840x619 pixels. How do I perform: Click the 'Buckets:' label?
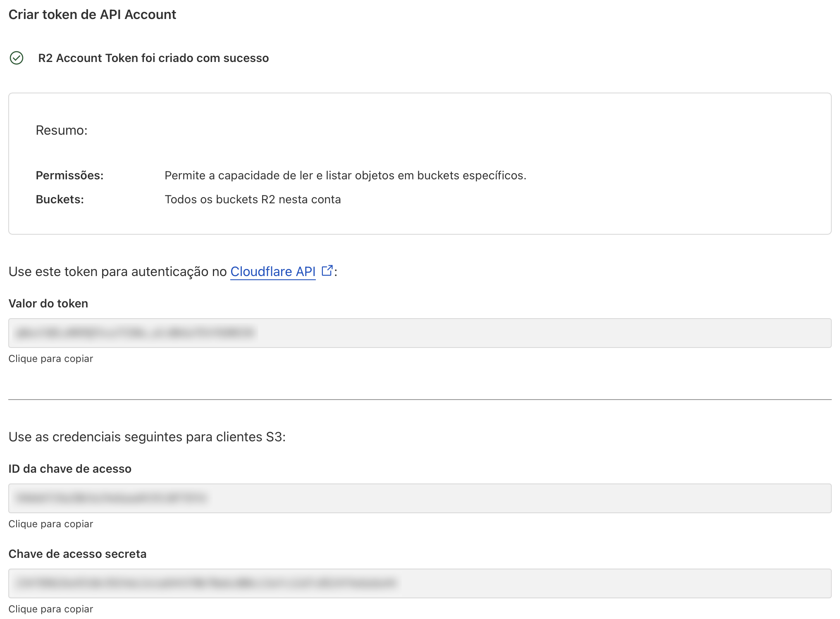[x=60, y=199]
